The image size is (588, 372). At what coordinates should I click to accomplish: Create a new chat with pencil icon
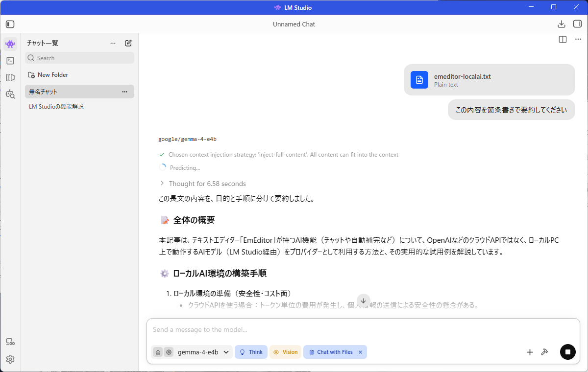[x=128, y=43]
